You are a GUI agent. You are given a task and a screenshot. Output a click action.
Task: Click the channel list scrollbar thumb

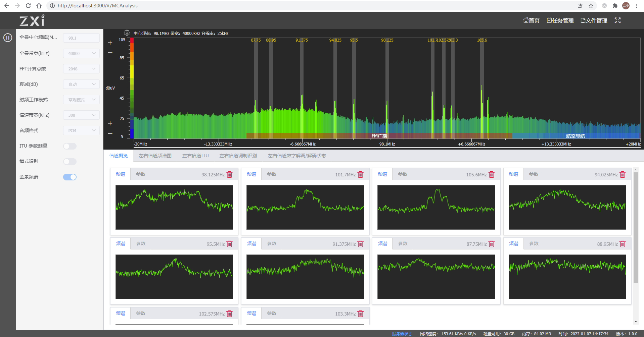(x=635, y=228)
